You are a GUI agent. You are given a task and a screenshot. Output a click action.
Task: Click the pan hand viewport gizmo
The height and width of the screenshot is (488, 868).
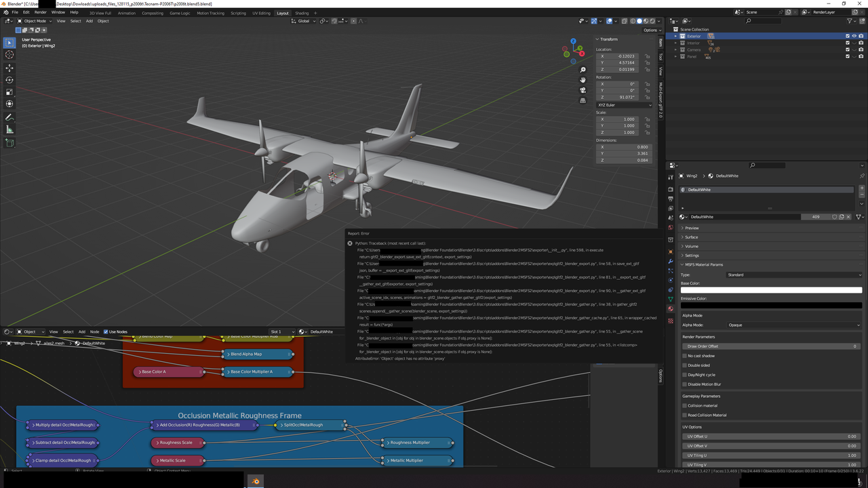[x=583, y=80]
